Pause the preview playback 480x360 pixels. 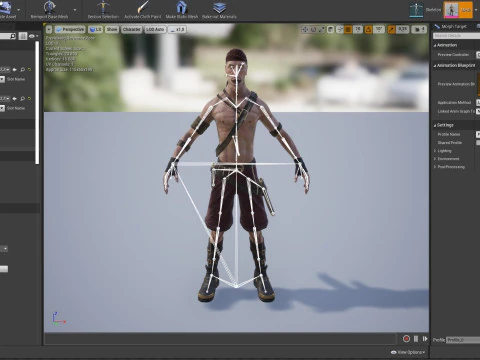[416, 339]
